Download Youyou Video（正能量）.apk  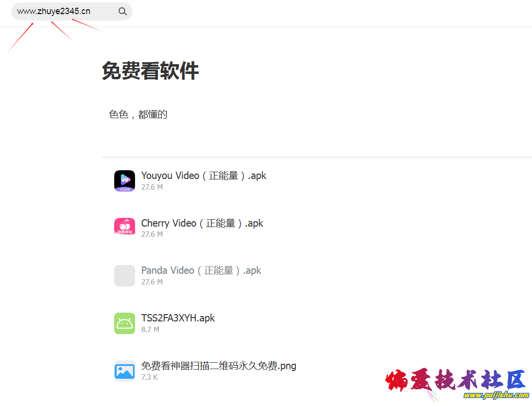click(204, 176)
